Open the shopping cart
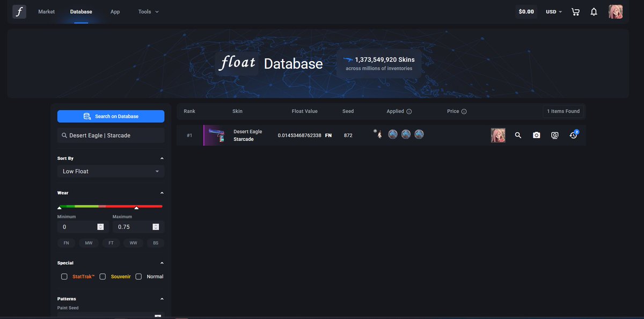Viewport: 644px width, 319px height. coord(575,12)
